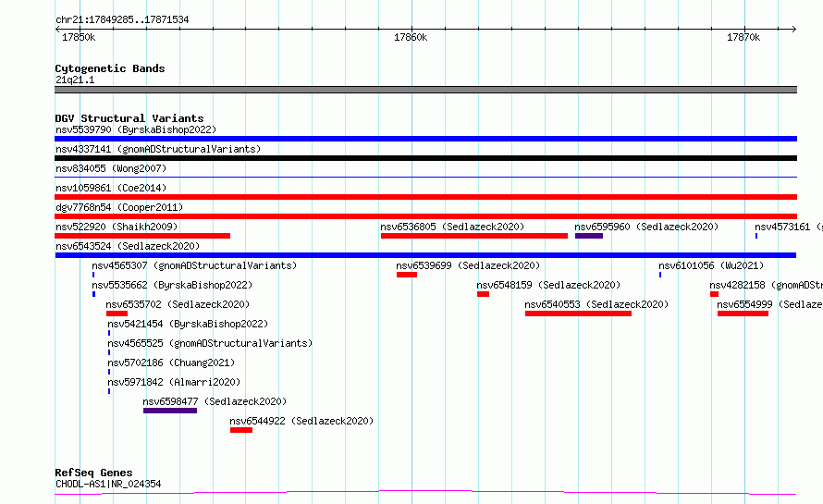The image size is (823, 504).
Task: Click the 17850k ruler tick
Action: click(x=79, y=37)
